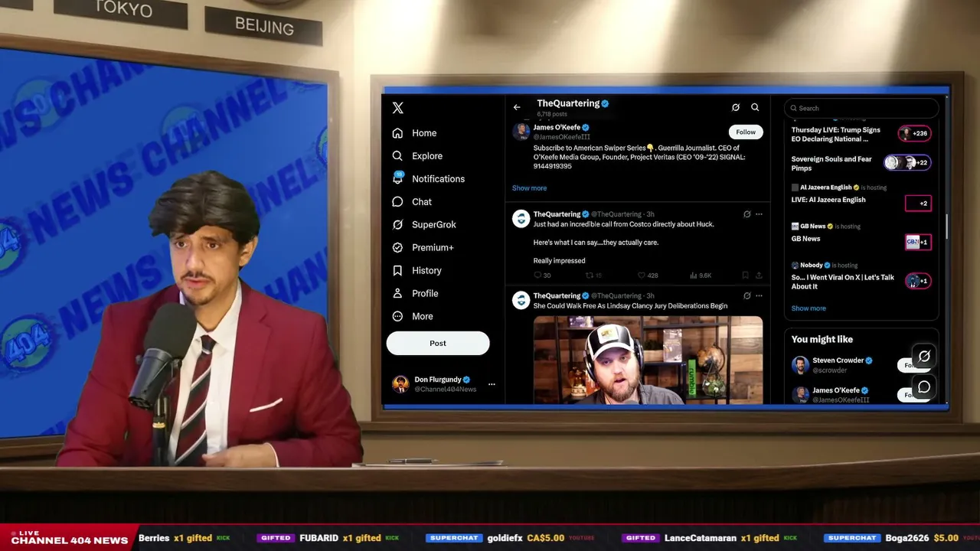Image resolution: width=980 pixels, height=551 pixels.
Task: Open the floating Grok button
Action: [x=924, y=357]
